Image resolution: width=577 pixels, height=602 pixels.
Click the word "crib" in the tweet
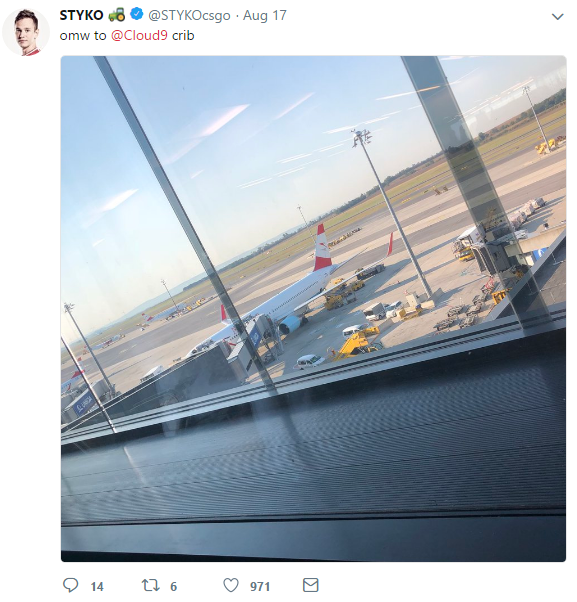[183, 35]
